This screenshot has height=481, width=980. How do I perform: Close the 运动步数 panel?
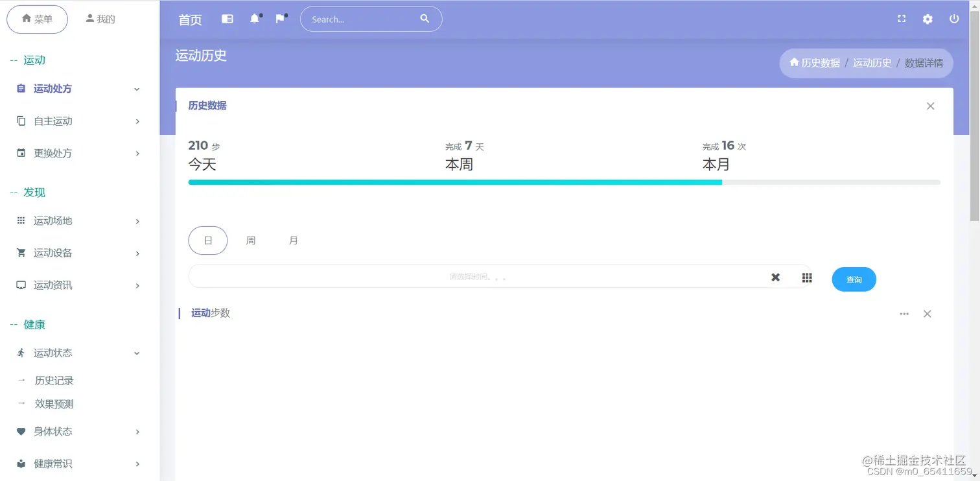927,314
